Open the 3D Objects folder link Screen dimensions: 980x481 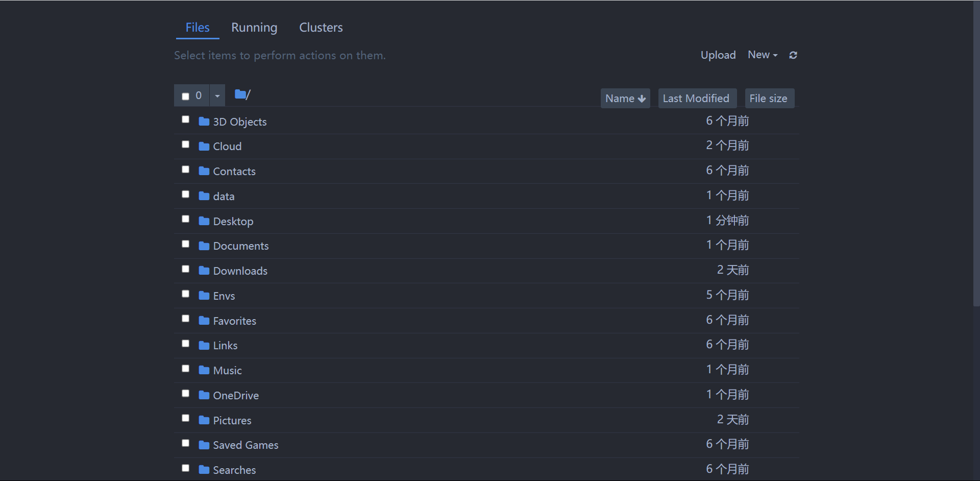click(240, 122)
